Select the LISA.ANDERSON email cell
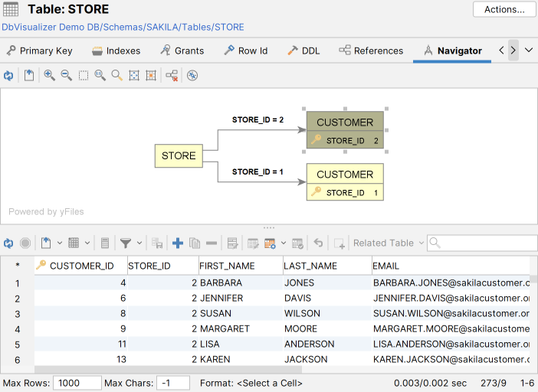The height and width of the screenshot is (392, 538). pyautogui.click(x=451, y=344)
